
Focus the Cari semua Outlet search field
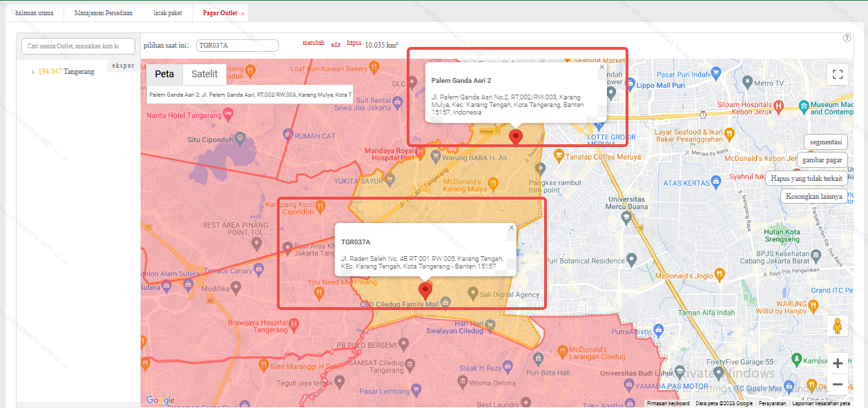click(79, 46)
